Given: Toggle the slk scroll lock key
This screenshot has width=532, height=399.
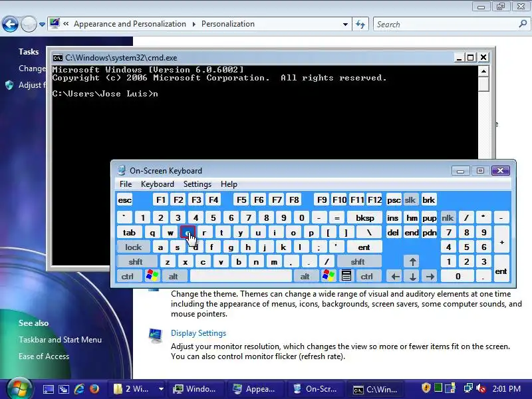Looking at the screenshot, I should (410, 200).
